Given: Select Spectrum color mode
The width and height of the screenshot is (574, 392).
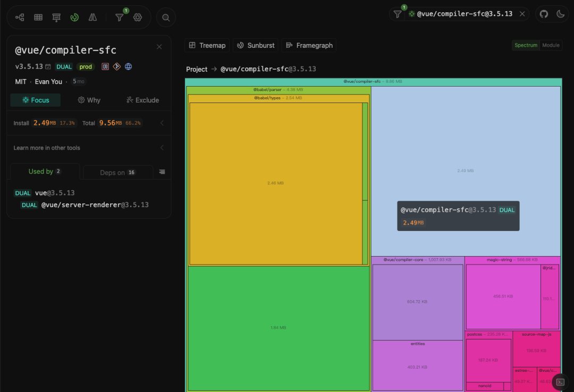Looking at the screenshot, I should [x=526, y=45].
